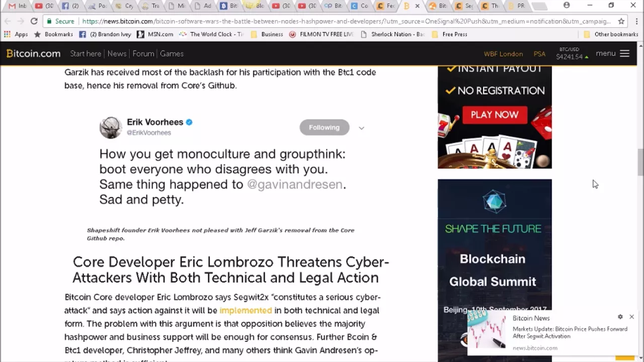Switch to the Gmail Inbox tab

(17, 6)
